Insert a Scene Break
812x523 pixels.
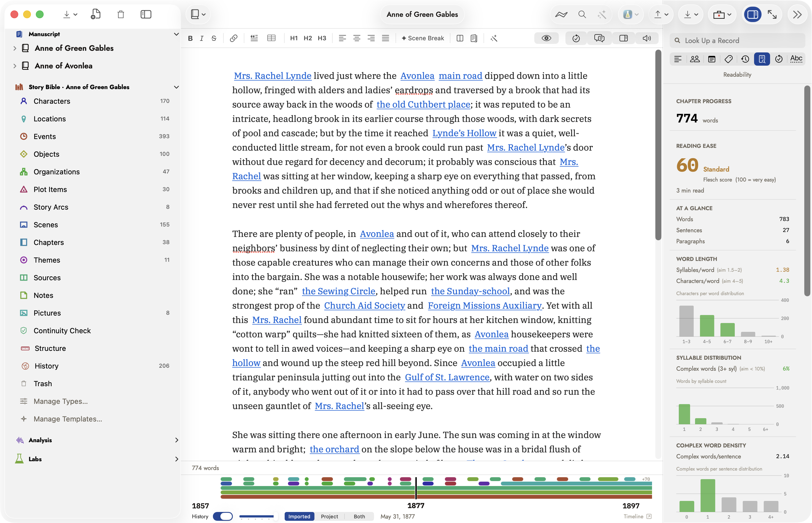(423, 38)
